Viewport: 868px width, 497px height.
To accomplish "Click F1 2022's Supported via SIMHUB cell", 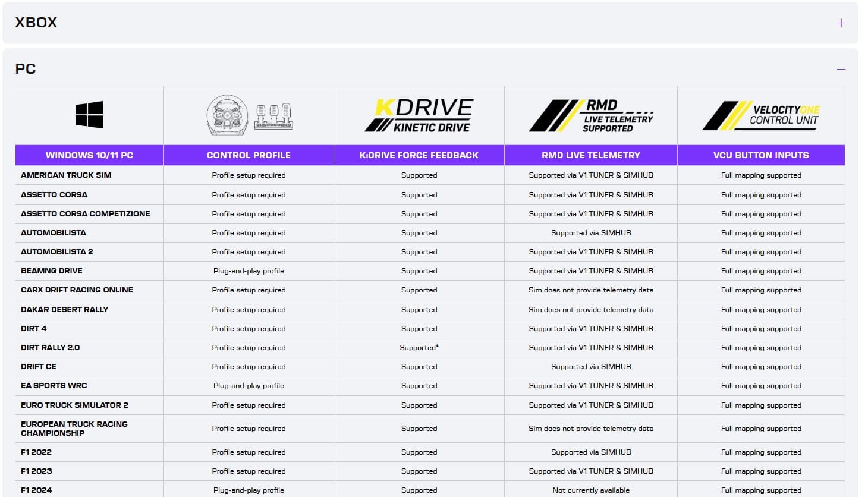I will (591, 452).
